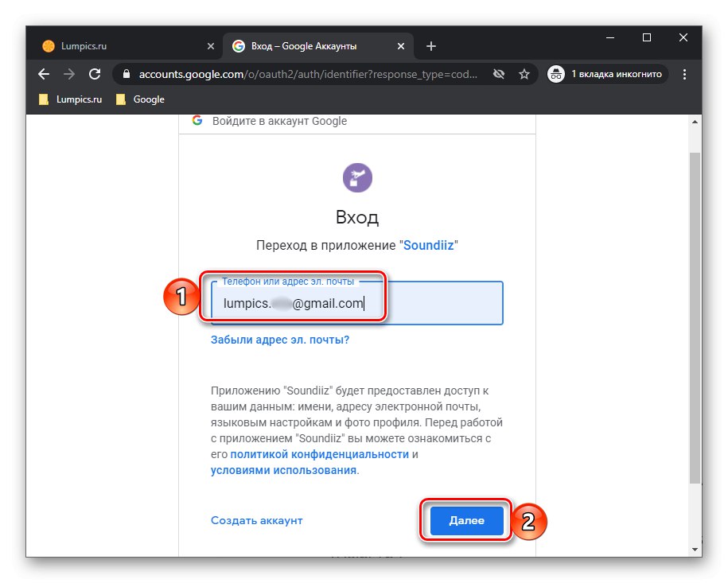Open a new tab with plus button
This screenshot has width=728, height=583.
click(431, 46)
